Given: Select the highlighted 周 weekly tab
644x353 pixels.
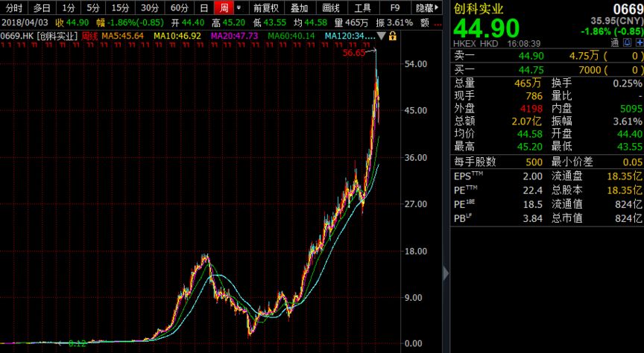Looking at the screenshot, I should click(224, 7).
